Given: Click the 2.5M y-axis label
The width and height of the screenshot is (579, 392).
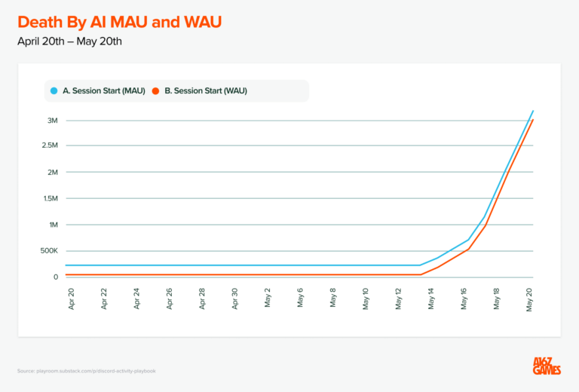Looking at the screenshot, I should coord(49,147).
